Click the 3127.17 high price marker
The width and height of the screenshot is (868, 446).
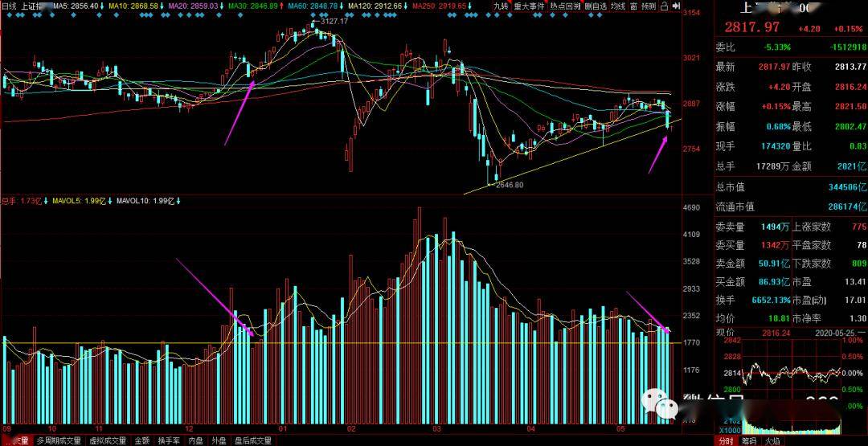[x=334, y=21]
